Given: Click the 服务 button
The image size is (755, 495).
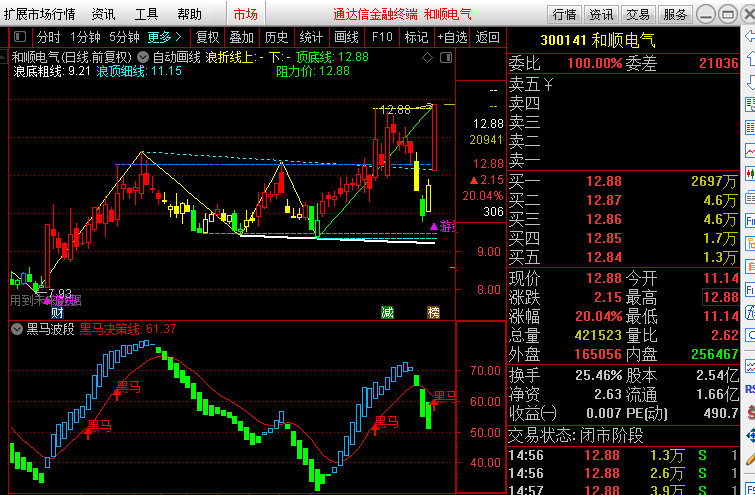Looking at the screenshot, I should (675, 14).
